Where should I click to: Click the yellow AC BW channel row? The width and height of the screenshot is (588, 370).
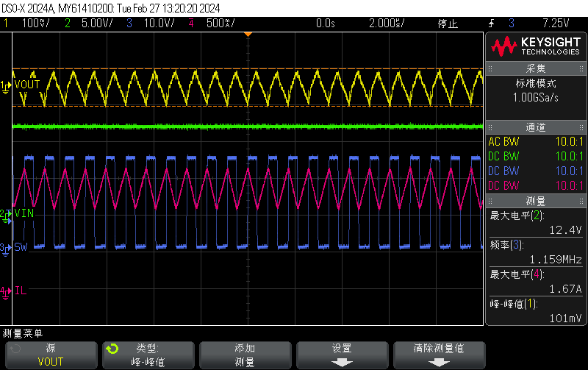point(536,141)
